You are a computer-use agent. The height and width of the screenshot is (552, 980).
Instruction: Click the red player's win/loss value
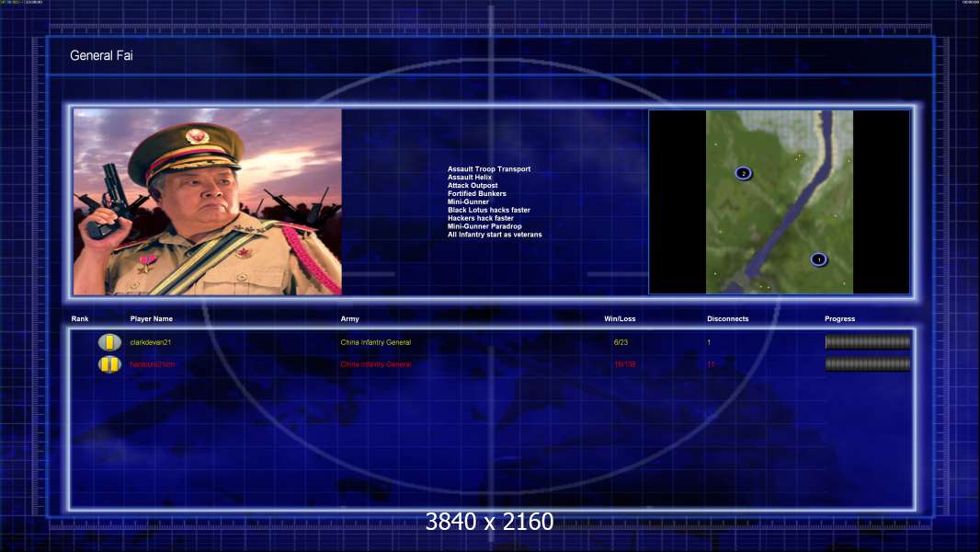tap(625, 364)
